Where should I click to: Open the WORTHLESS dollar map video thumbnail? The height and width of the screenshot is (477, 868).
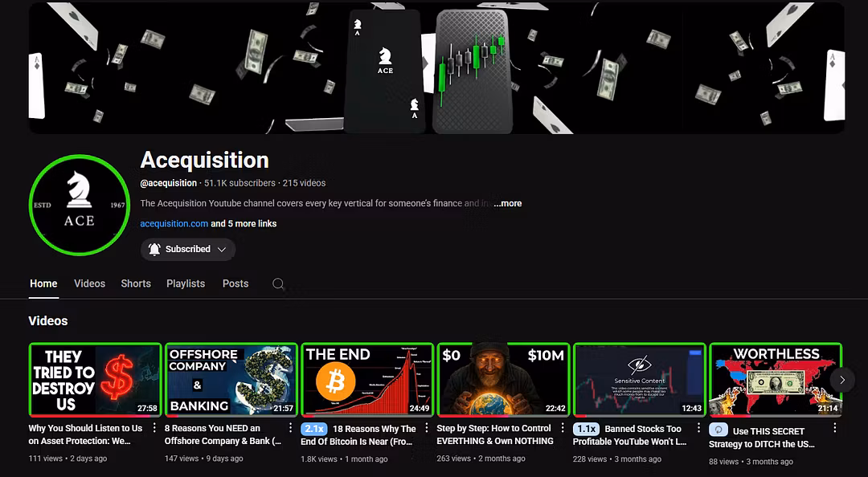775,380
